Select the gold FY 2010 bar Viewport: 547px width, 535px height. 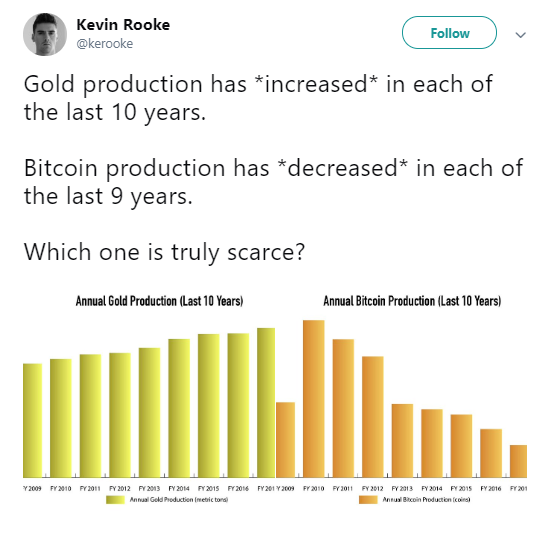coord(61,418)
